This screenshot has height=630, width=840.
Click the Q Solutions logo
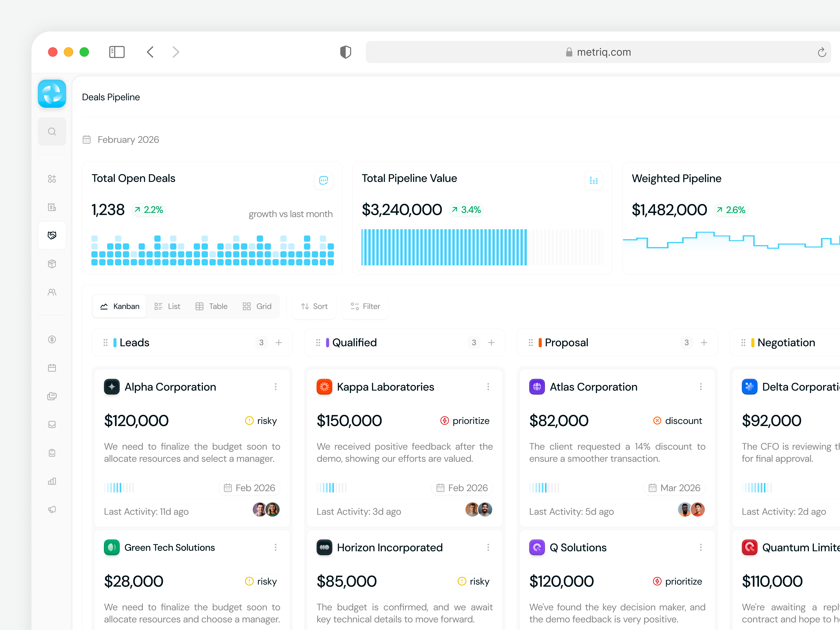(537, 547)
